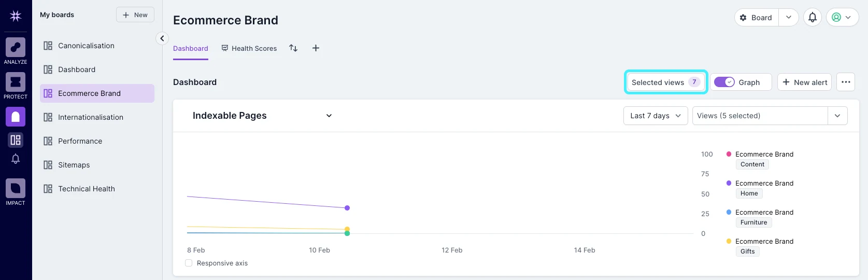The image size is (868, 280).
Task: Check the Responsive axis checkbox
Action: (189, 263)
